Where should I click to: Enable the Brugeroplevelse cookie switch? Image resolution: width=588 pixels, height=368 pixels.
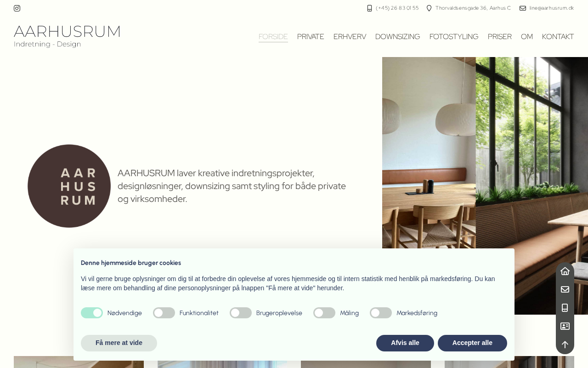241,313
